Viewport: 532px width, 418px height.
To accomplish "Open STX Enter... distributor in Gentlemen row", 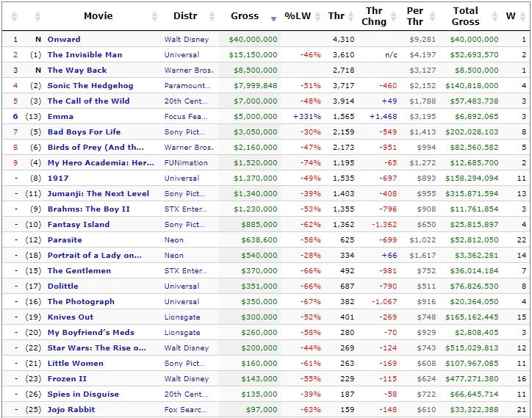I will [x=186, y=271].
